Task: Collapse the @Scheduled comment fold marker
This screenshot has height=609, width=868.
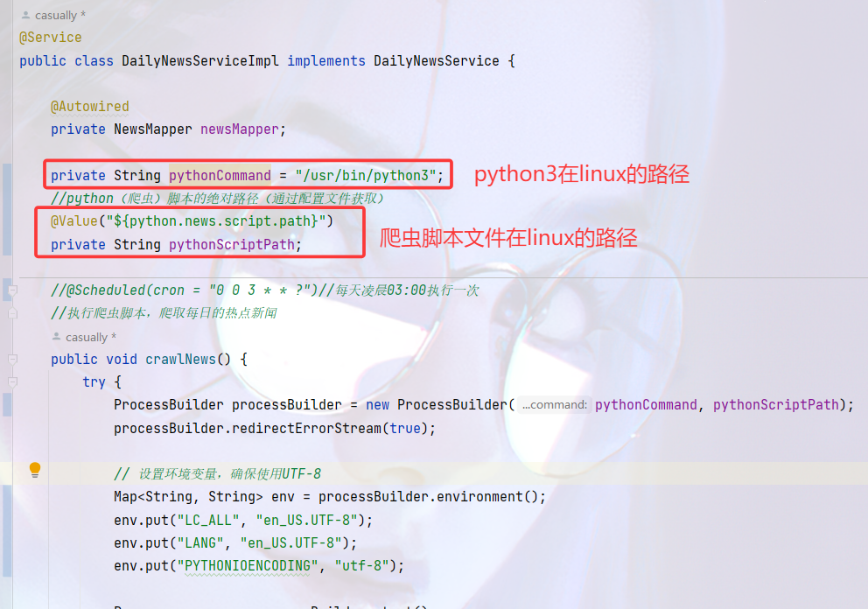Action: [x=13, y=290]
